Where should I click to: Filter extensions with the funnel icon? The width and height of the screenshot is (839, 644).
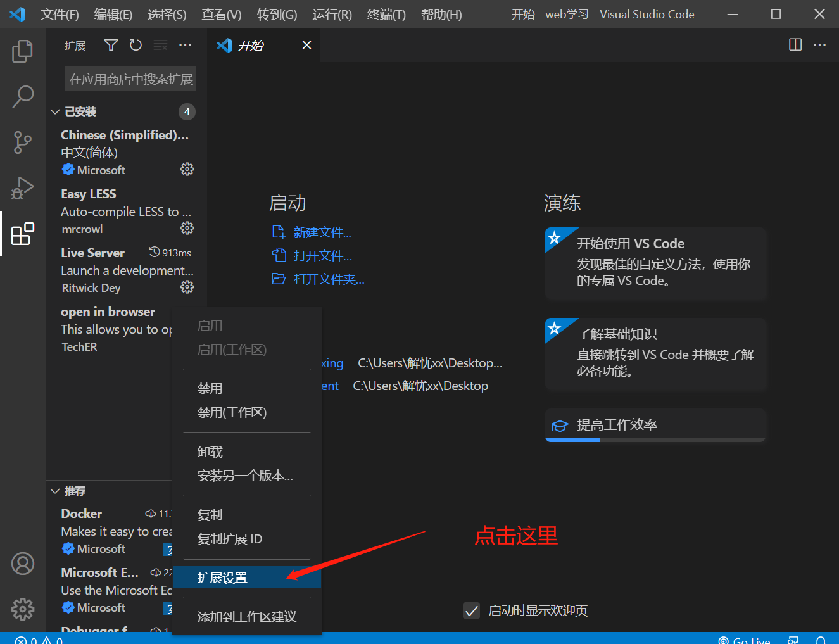point(111,45)
